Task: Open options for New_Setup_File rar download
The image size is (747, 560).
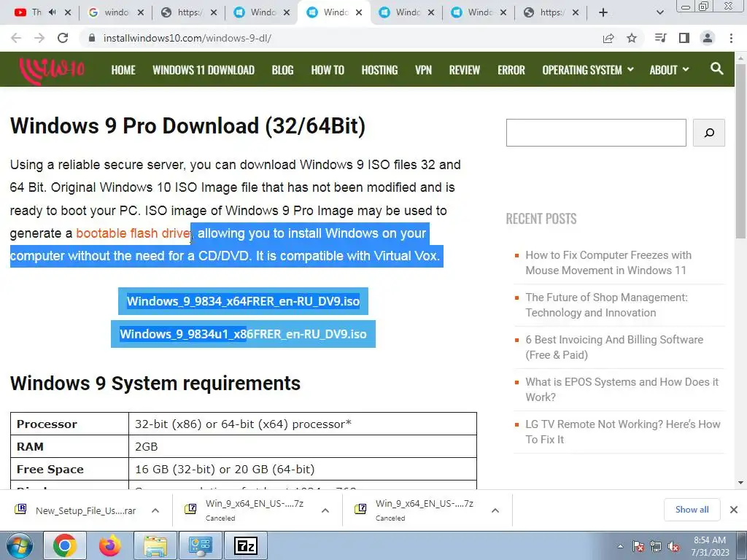Action: coord(155,510)
